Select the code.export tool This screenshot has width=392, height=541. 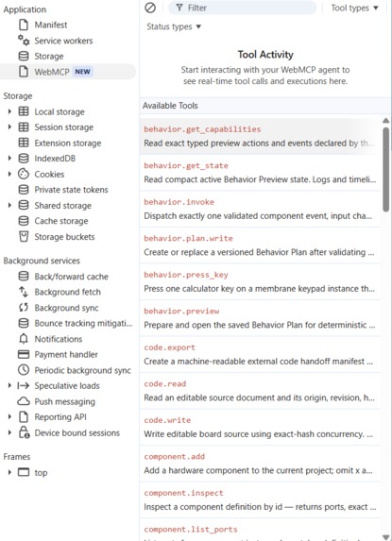261,354
